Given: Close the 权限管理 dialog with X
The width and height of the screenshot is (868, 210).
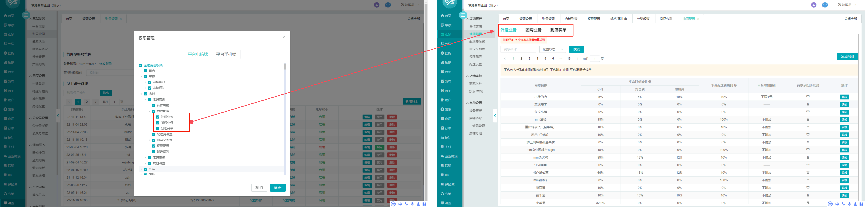Looking at the screenshot, I should click(x=284, y=37).
